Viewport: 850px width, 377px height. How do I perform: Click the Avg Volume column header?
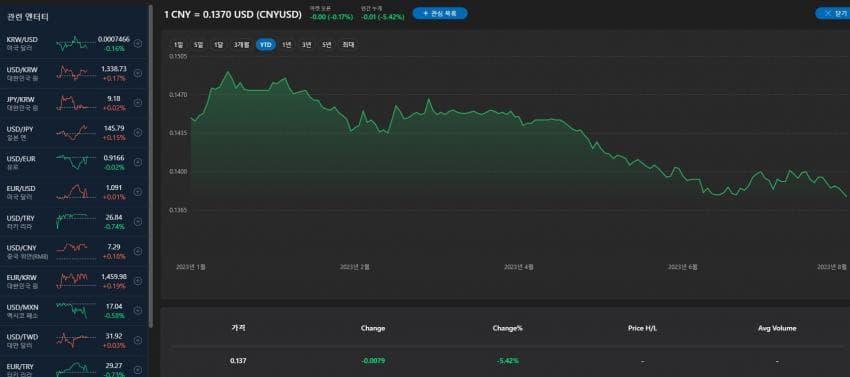[777, 328]
